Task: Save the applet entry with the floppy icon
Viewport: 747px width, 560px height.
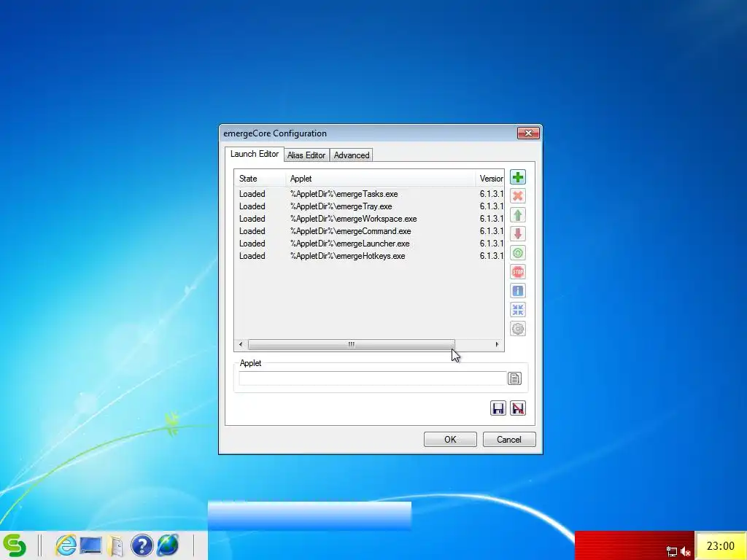Action: pyautogui.click(x=498, y=408)
